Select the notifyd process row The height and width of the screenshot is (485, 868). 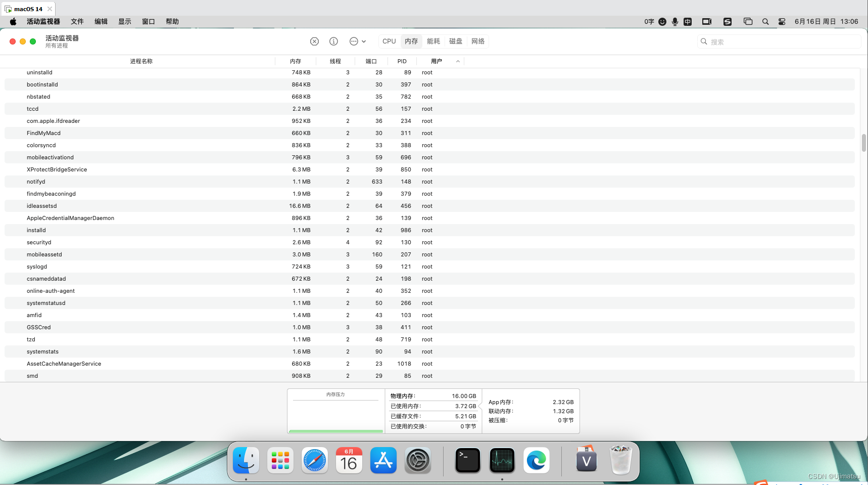click(x=429, y=182)
